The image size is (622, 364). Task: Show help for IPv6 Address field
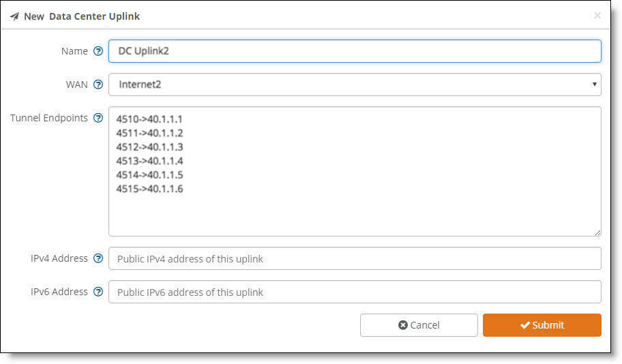pyautogui.click(x=98, y=292)
